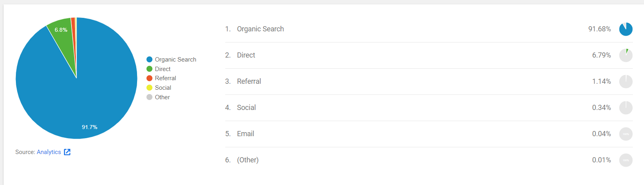Select the Organic Search list row label
The image size is (644, 185).
click(260, 29)
